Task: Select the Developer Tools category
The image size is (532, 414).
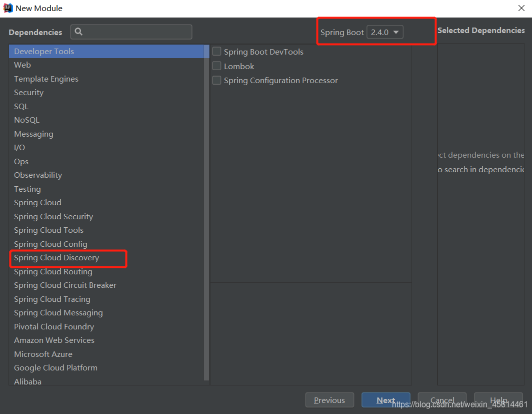Action: (106, 51)
